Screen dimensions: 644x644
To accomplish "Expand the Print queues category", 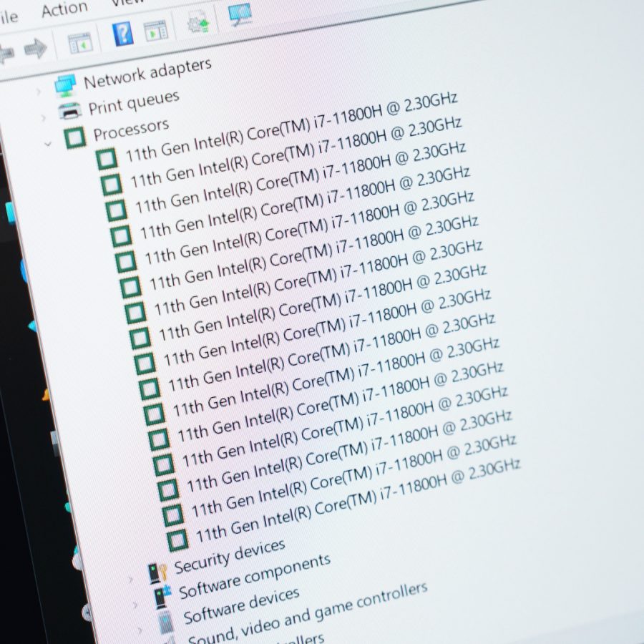I will (43, 118).
